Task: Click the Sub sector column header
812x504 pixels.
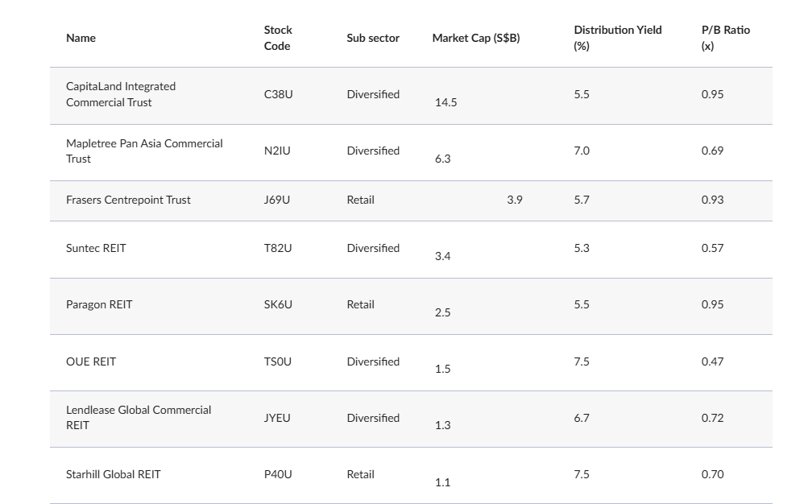Action: (373, 38)
